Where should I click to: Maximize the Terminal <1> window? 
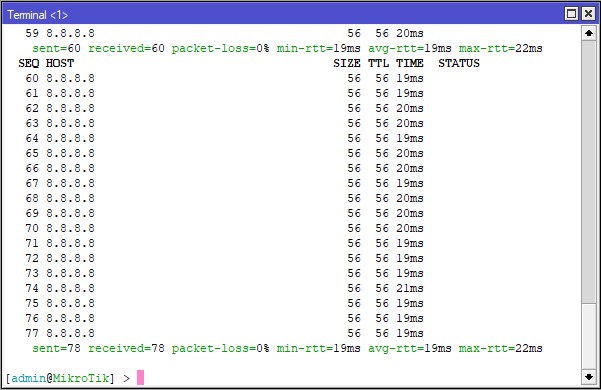pos(571,14)
